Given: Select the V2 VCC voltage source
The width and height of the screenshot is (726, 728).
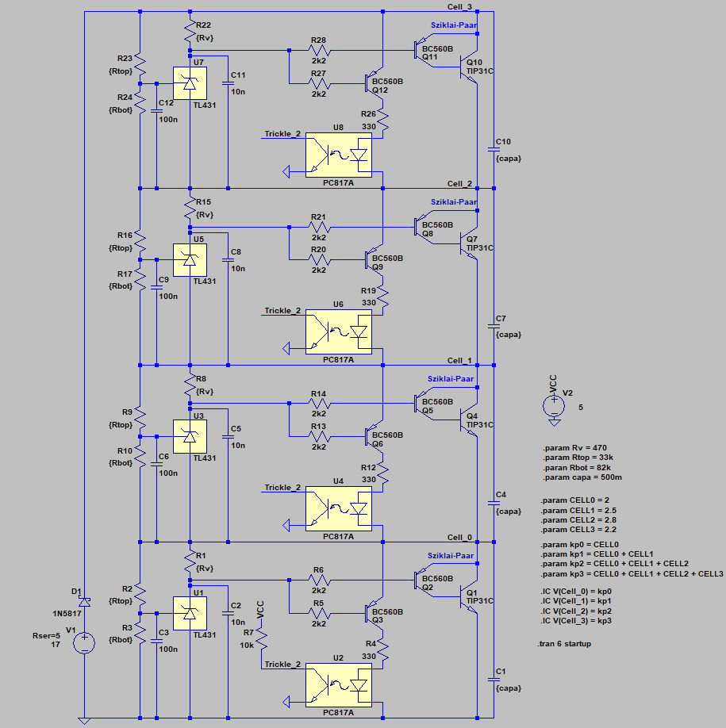Looking at the screenshot, I should pos(554,406).
